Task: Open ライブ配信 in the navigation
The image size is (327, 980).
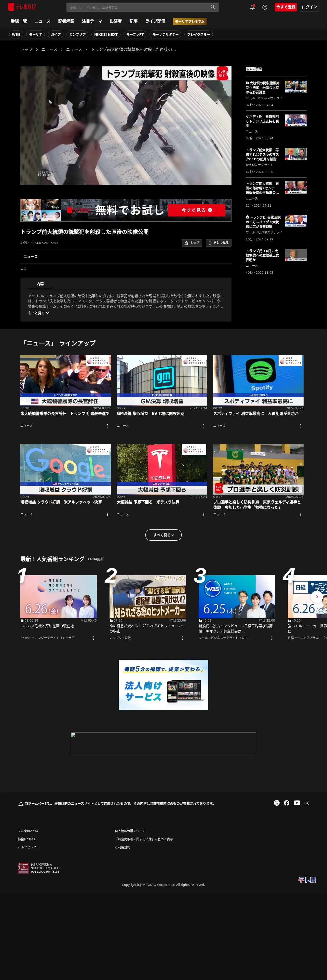Action: tap(155, 21)
